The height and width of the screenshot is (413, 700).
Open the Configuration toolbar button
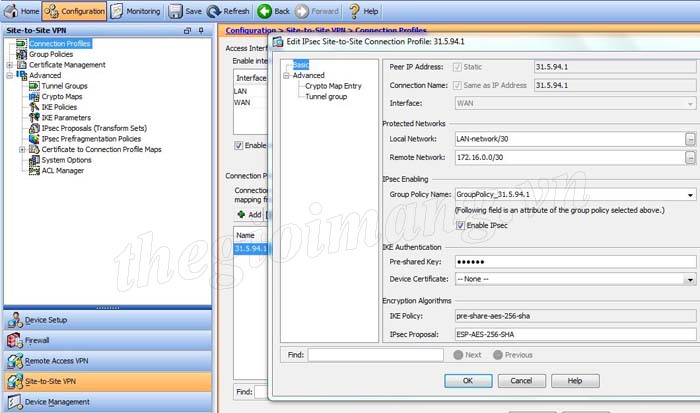(74, 11)
